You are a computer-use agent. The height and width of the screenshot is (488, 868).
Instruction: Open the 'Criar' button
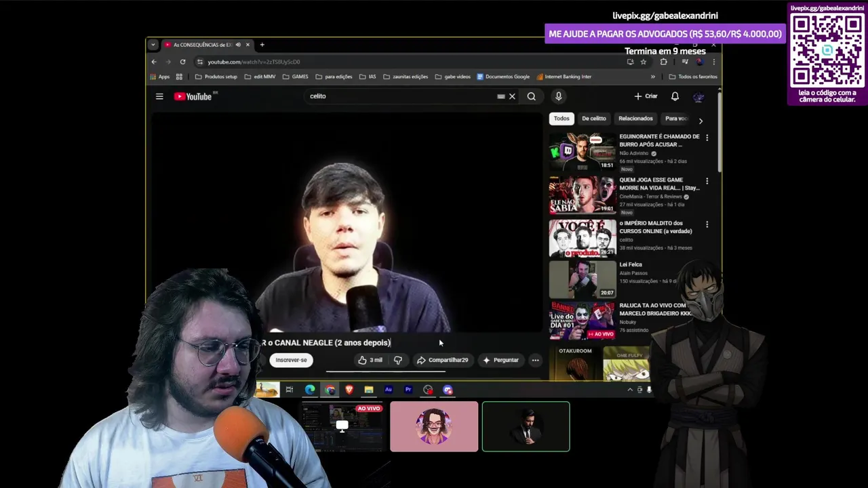(x=646, y=96)
